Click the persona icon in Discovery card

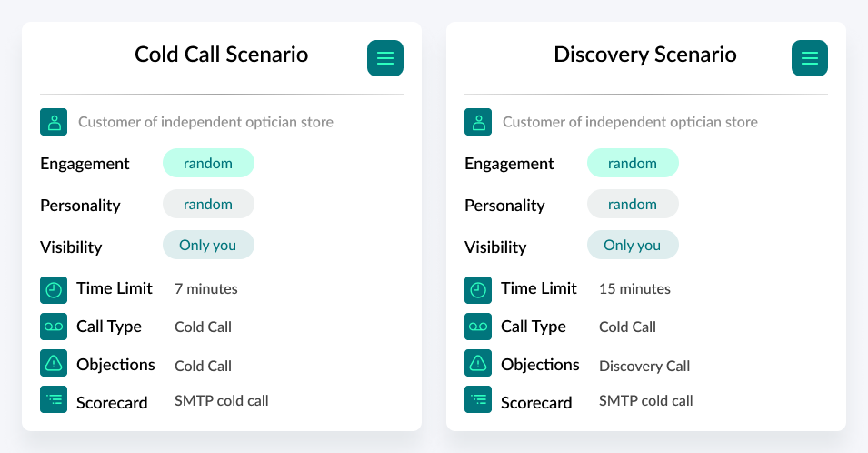(x=478, y=122)
